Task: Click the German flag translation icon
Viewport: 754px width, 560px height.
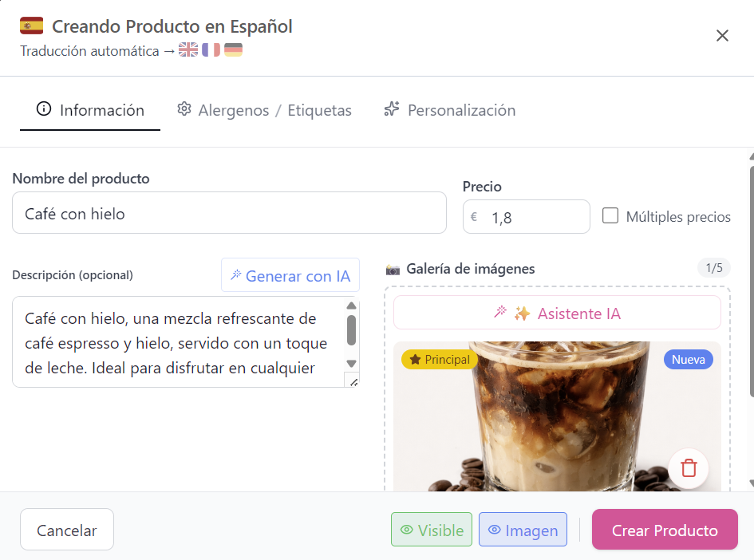Action: coord(233,49)
